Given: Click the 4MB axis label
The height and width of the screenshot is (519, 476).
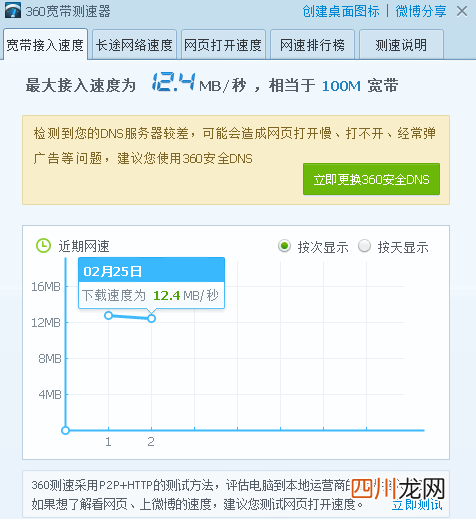Looking at the screenshot, I should coord(50,395).
